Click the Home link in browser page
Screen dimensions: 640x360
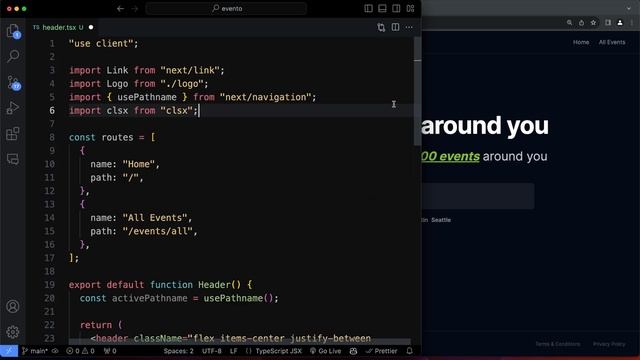coord(581,42)
